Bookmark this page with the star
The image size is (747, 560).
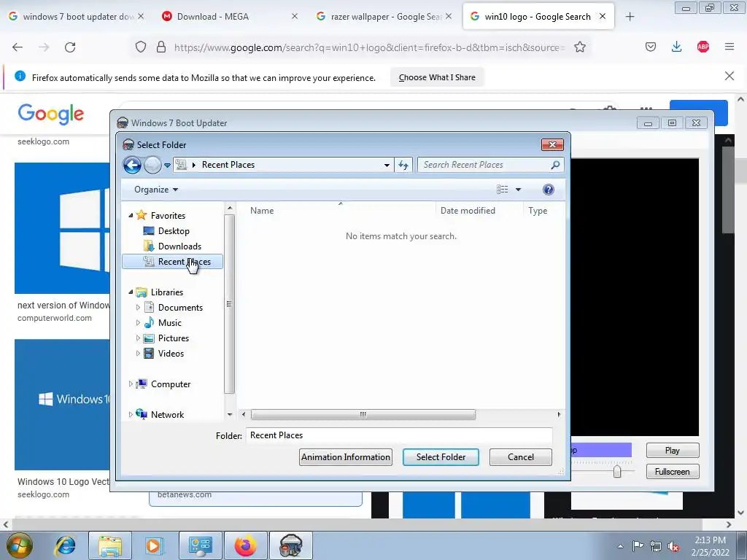click(580, 47)
